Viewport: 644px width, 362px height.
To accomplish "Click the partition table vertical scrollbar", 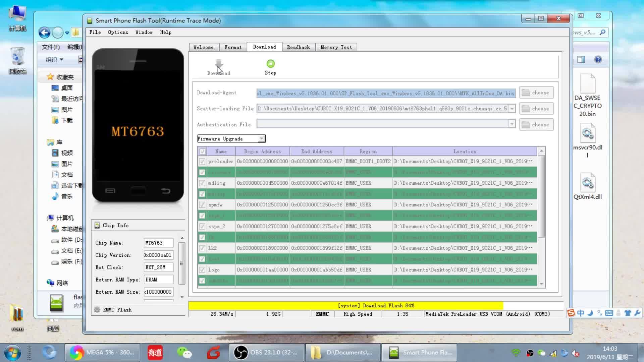I will 541,196.
